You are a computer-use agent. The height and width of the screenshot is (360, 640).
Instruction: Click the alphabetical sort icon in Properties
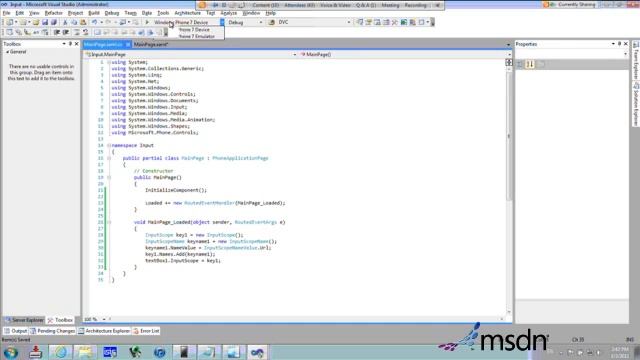tap(530, 64)
